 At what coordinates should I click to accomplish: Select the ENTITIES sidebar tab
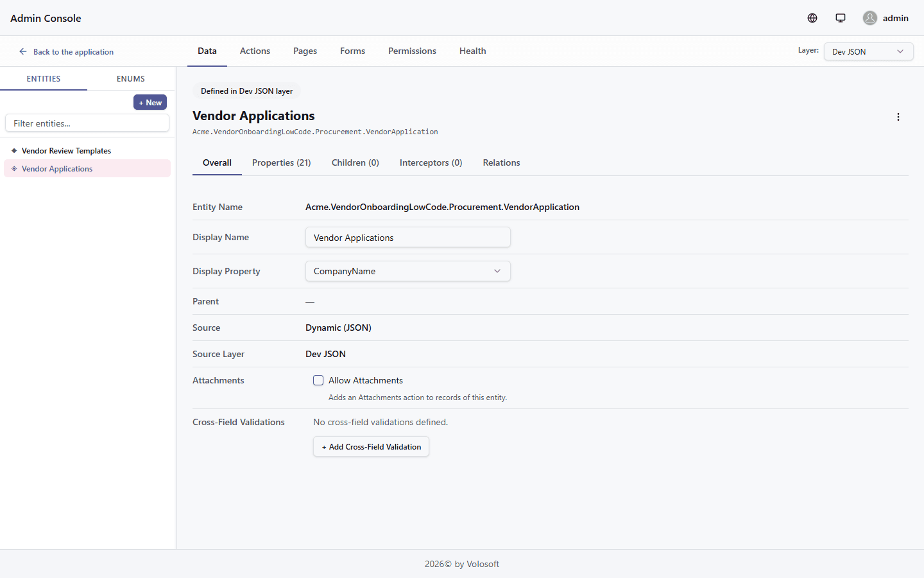(x=44, y=78)
